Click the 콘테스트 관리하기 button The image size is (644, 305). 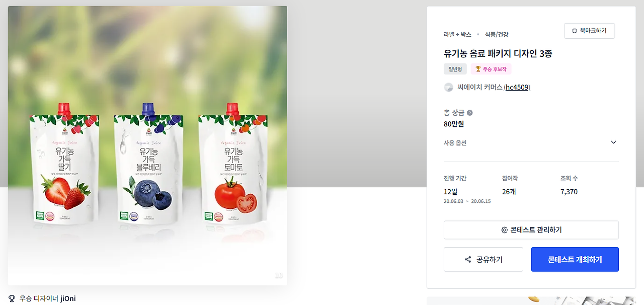pyautogui.click(x=531, y=230)
